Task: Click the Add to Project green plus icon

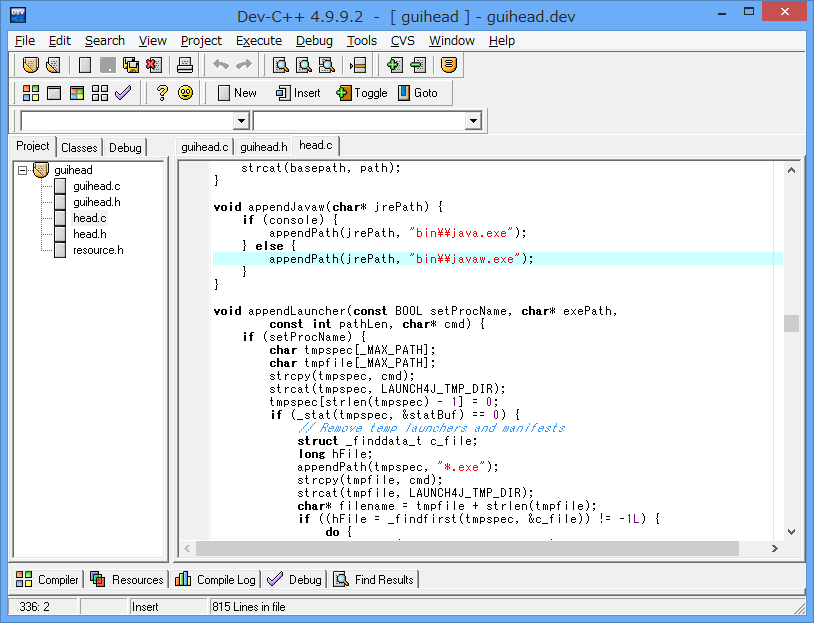Action: [395, 65]
